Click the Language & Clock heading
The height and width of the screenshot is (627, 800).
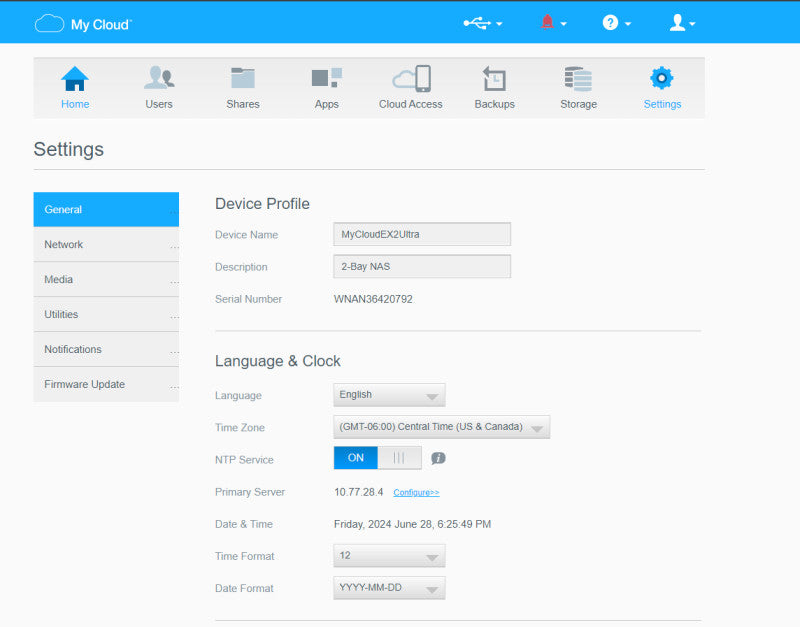(278, 361)
